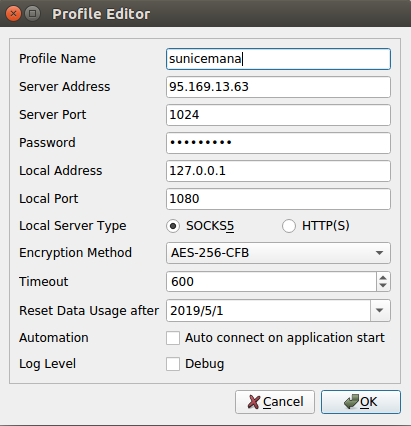Click the Local Address label
The height and width of the screenshot is (426, 411).
click(x=61, y=171)
